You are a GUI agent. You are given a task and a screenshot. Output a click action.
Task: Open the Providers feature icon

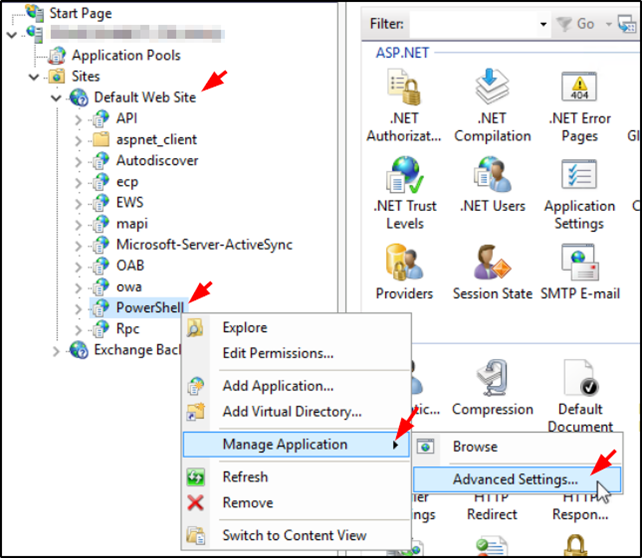pos(405,264)
